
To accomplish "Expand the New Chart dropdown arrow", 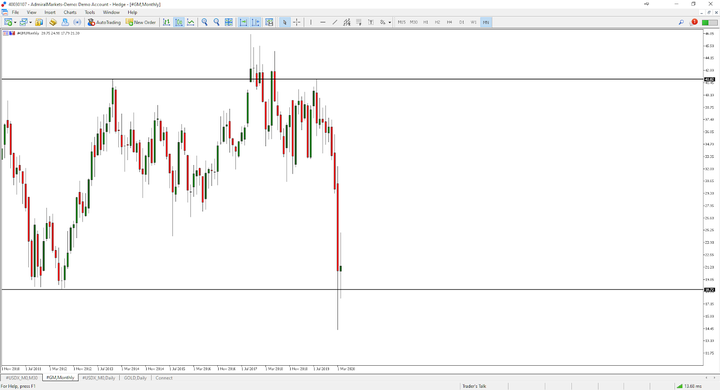I will click(15, 22).
